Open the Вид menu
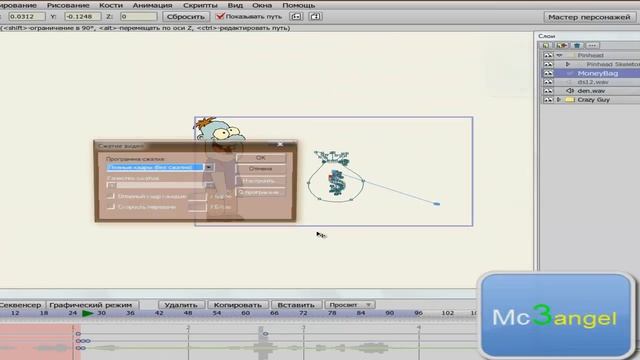Viewport: 640px width, 360px height. 235,5
